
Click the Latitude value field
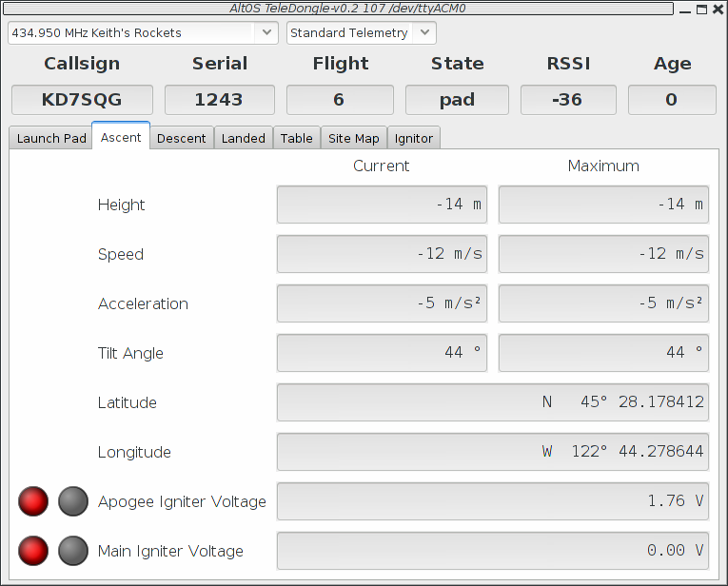(x=492, y=402)
